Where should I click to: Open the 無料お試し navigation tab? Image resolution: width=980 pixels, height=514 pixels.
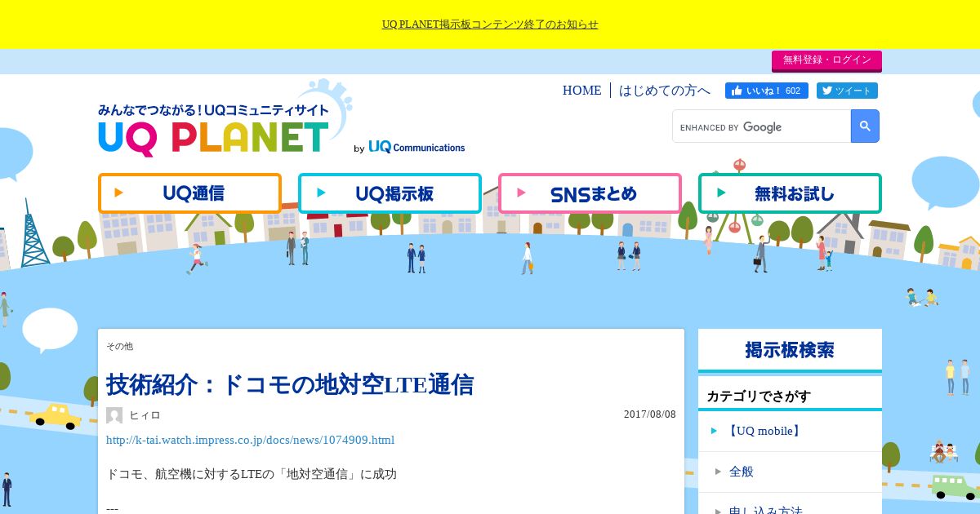[x=790, y=193]
